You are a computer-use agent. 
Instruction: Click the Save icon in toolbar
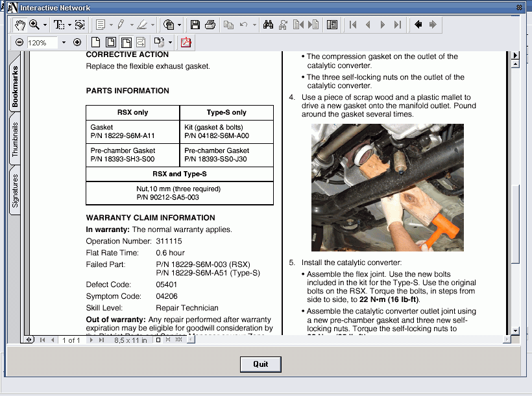(x=195, y=25)
